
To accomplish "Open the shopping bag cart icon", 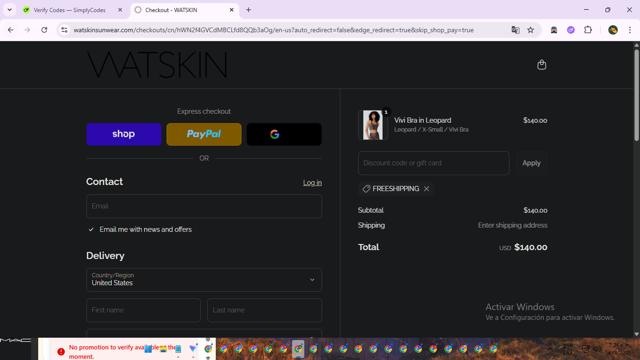I will click(542, 65).
